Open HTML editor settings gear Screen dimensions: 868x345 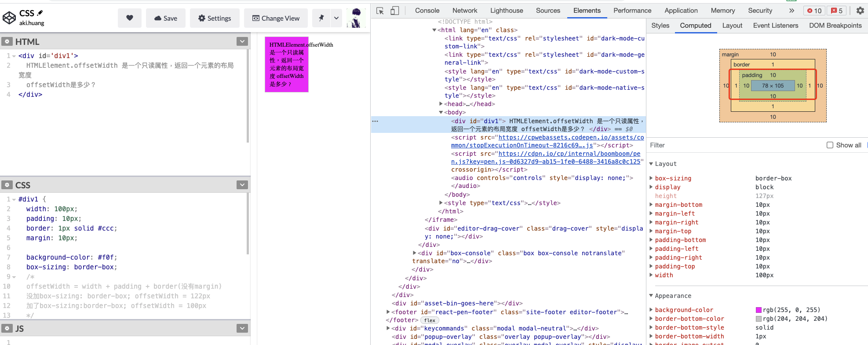tap(7, 42)
